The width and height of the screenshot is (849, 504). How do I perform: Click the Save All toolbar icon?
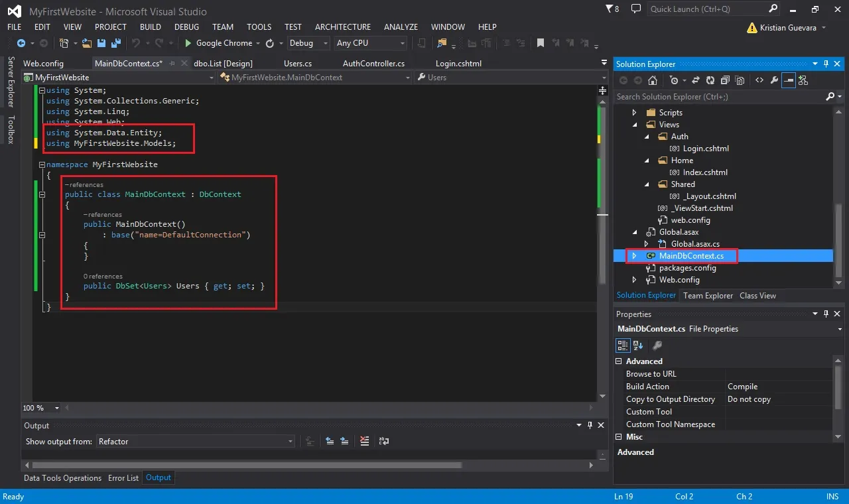116,43
